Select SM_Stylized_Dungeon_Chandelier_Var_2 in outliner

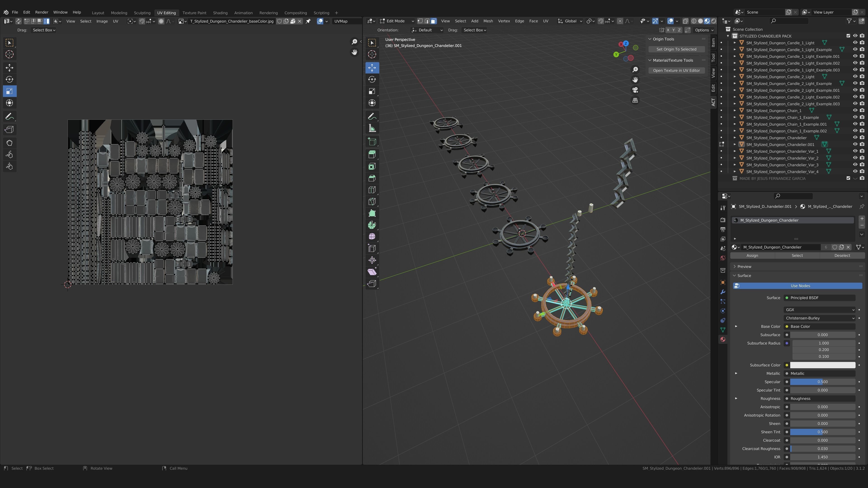782,158
